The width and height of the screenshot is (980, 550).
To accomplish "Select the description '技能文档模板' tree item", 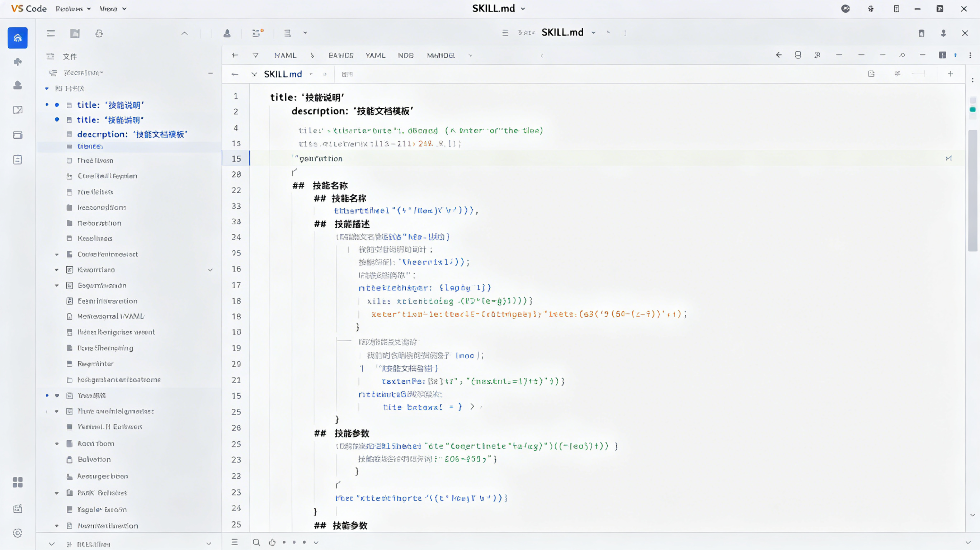I will coord(132,134).
